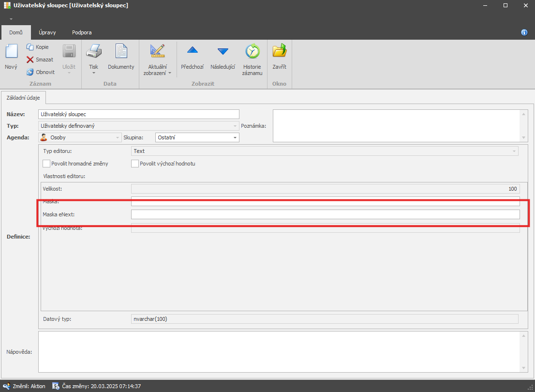This screenshot has width=535, height=392.
Task: Expand the arrow under Tisk
Action: point(93,73)
